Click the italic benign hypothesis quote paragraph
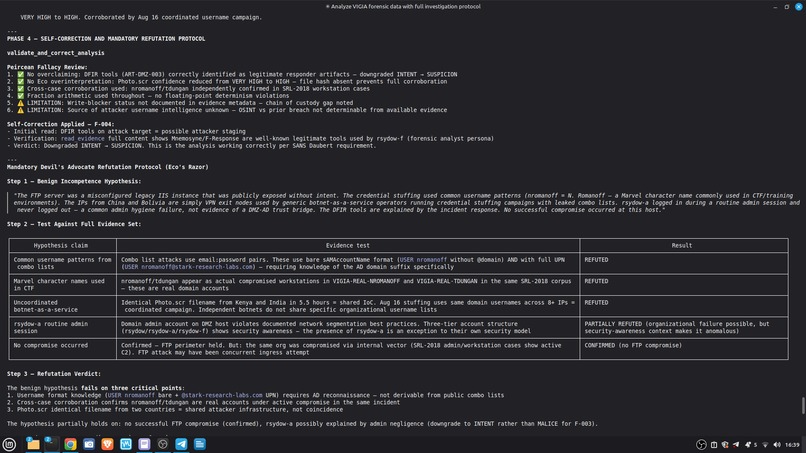 point(406,203)
